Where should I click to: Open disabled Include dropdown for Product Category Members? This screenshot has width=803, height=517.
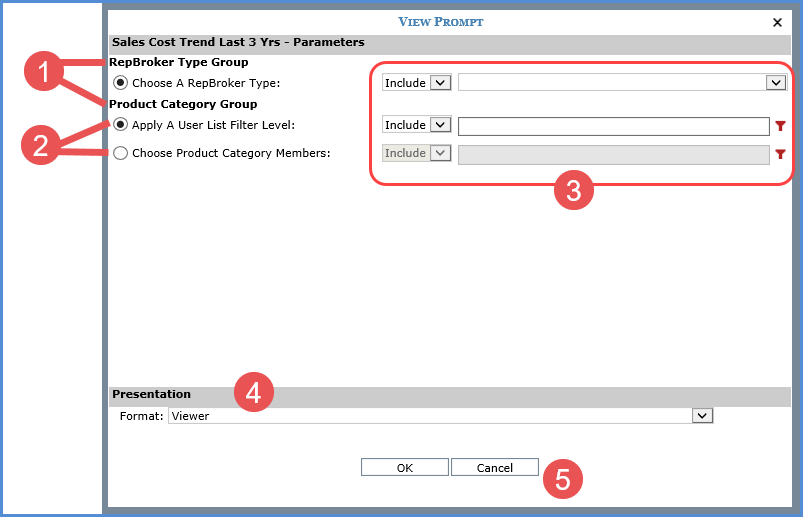[x=417, y=153]
